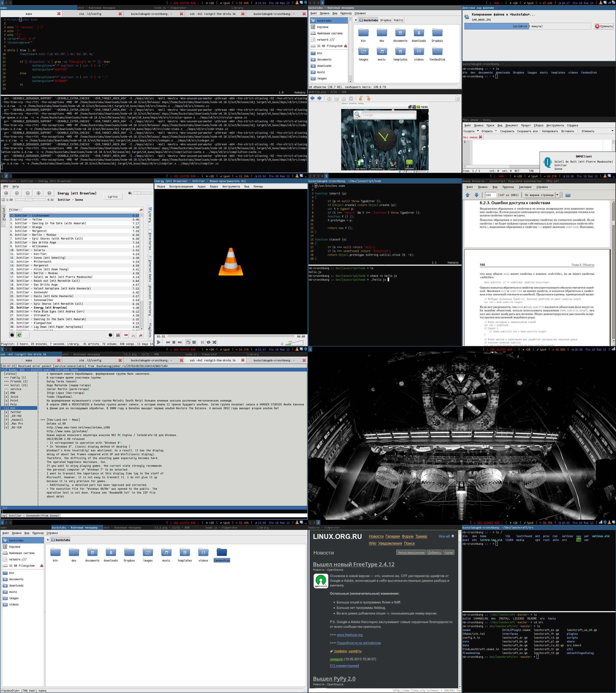Screen dimensions: 616x693
Task: Toggle VLC fullscreen button
Action: [x=188, y=342]
